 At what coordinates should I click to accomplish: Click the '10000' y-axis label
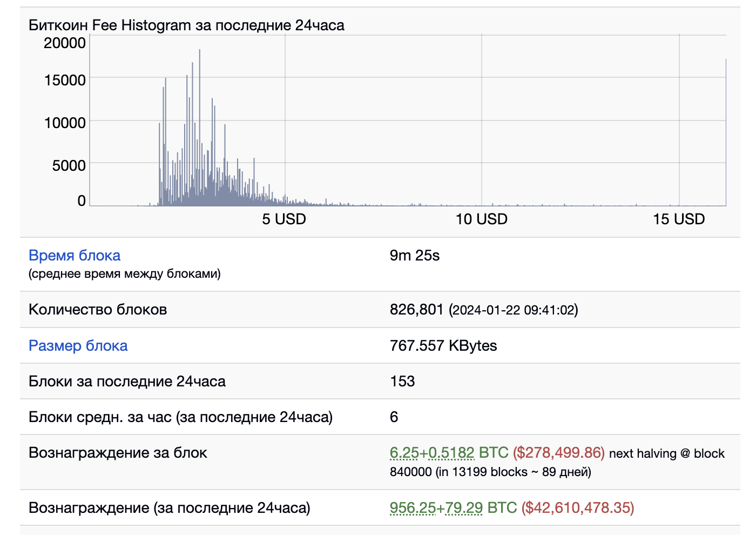64,123
